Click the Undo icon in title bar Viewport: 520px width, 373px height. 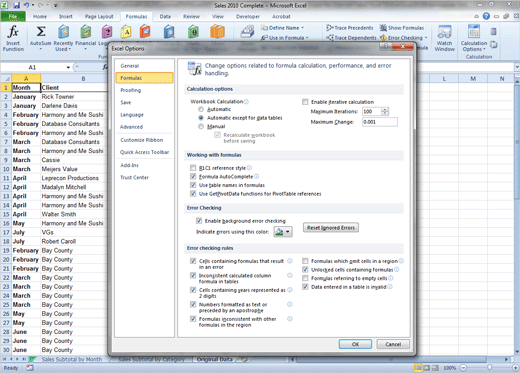coord(26,5)
